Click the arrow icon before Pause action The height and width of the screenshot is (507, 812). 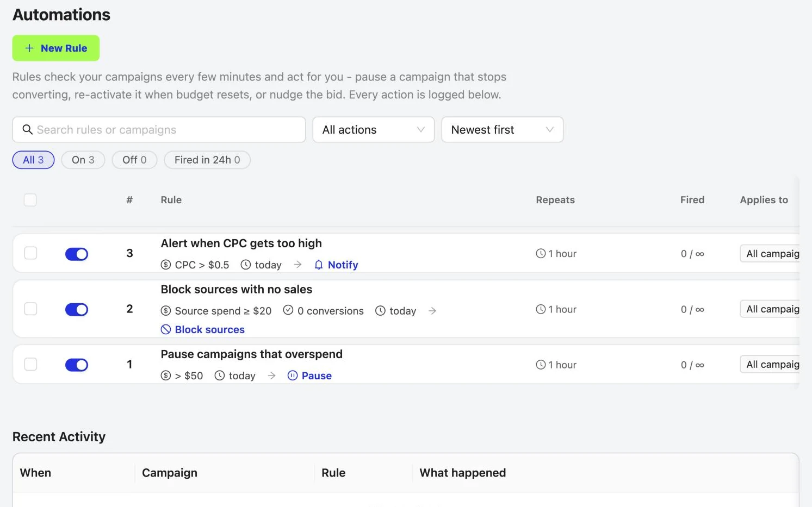pos(271,375)
